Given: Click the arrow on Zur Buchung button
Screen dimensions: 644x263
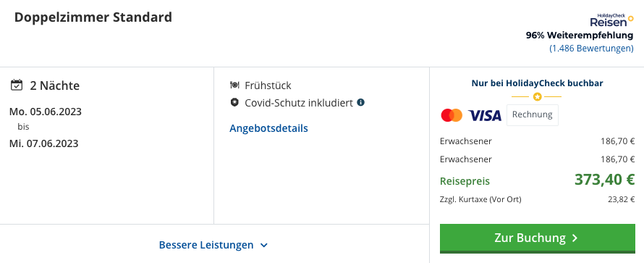Looking at the screenshot, I should point(575,238).
